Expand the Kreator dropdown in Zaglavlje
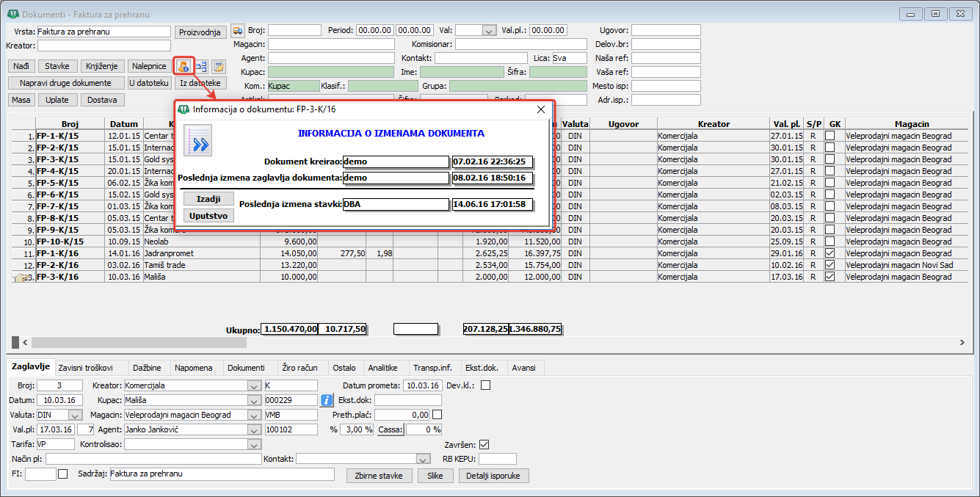The height and width of the screenshot is (497, 980). pyautogui.click(x=254, y=385)
